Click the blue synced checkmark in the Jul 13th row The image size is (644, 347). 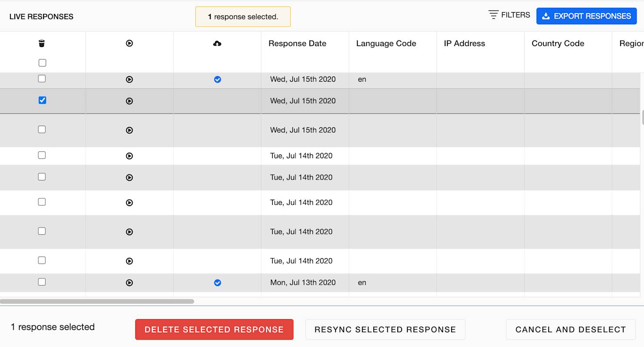tap(218, 283)
